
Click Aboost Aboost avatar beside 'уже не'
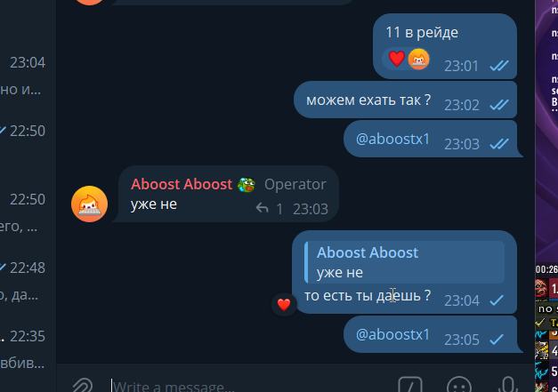tap(89, 204)
